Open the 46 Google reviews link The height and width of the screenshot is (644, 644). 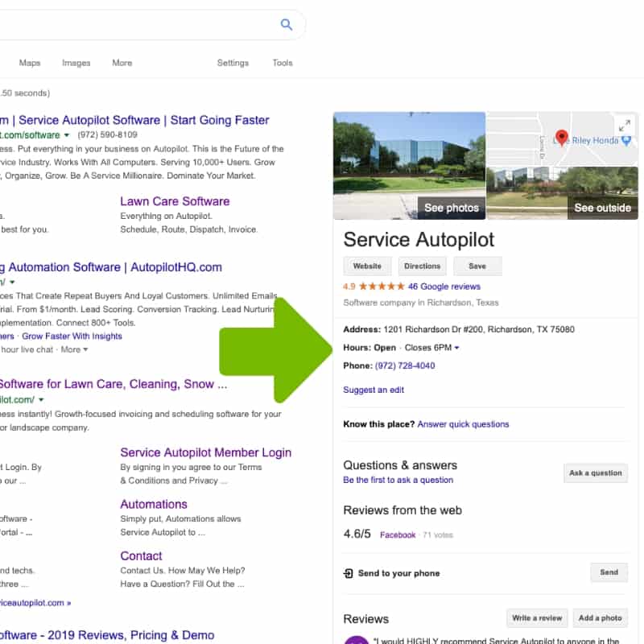(x=444, y=287)
